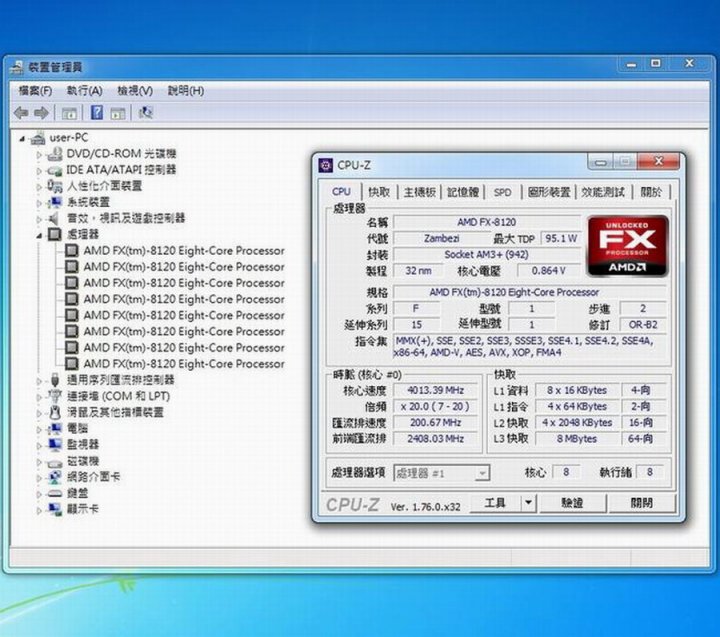Open the 處理器 #1 selection dropdown
Screen dimensions: 720x637
[x=482, y=473]
